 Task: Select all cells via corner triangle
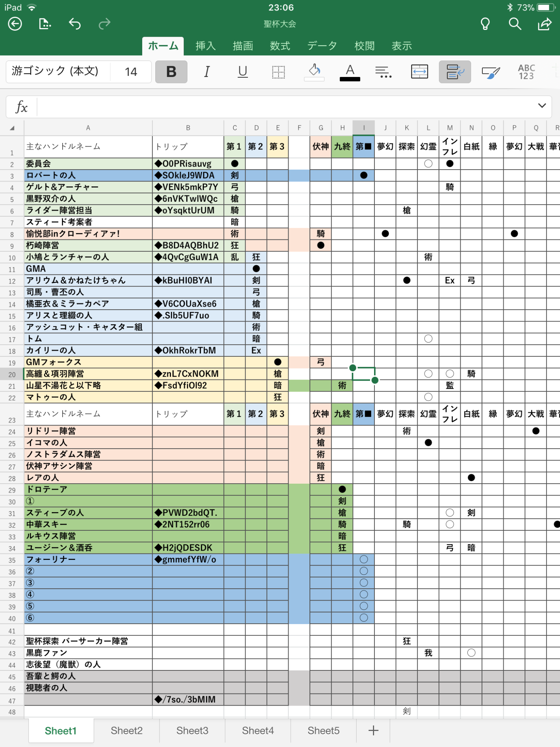pos(12,128)
